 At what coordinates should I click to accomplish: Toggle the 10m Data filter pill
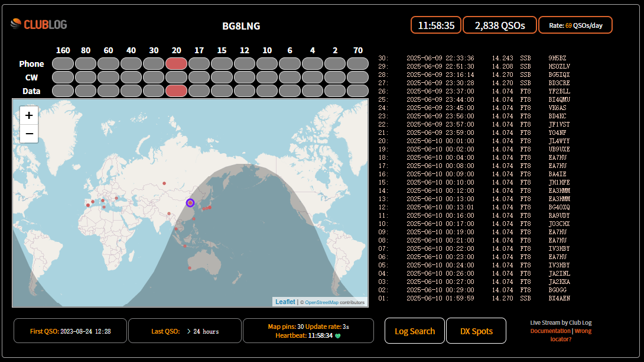click(x=267, y=91)
